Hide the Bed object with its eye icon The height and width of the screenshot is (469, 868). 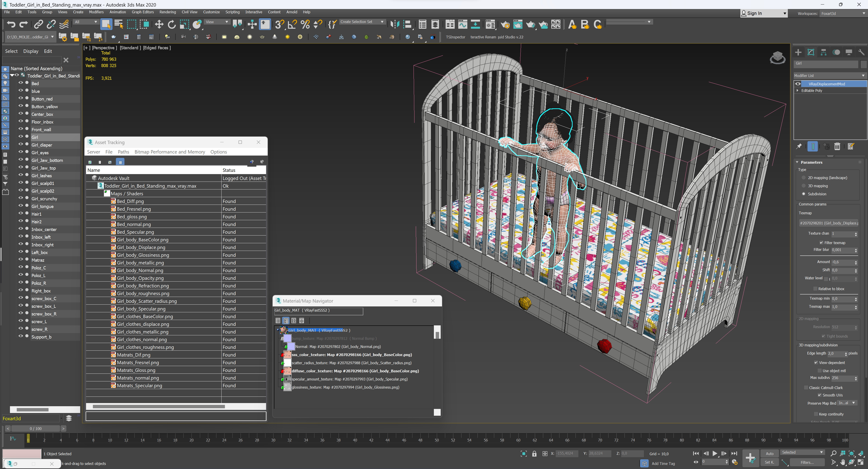pos(21,83)
